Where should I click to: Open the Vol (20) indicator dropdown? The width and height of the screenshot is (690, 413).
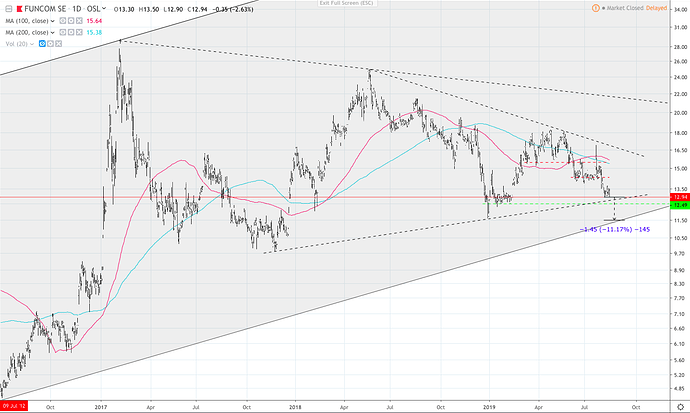click(x=32, y=44)
